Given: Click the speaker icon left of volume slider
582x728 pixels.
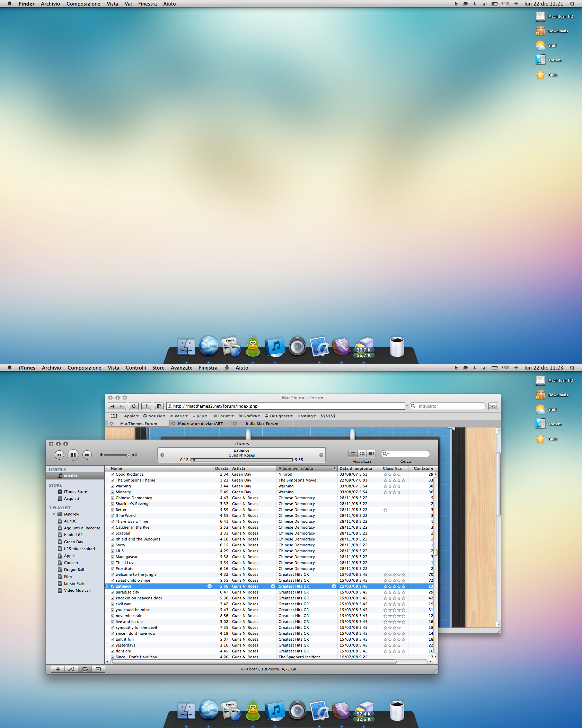Looking at the screenshot, I should [x=101, y=455].
